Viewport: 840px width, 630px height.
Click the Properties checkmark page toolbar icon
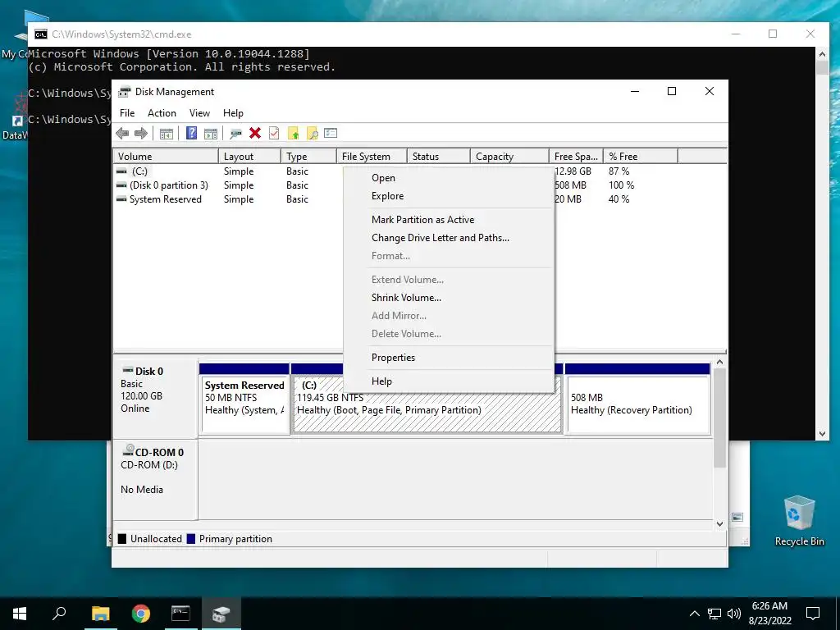274,133
